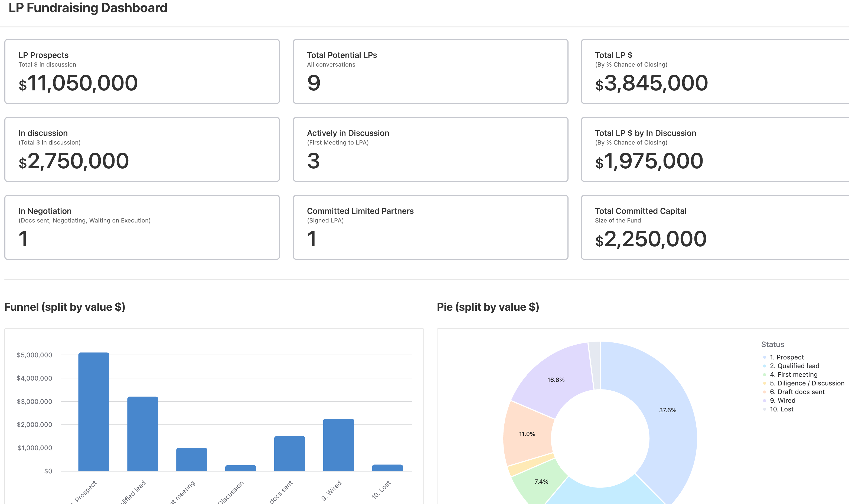Select the In Negotiation card
Viewport: 849px width, 504px height.
point(142,227)
